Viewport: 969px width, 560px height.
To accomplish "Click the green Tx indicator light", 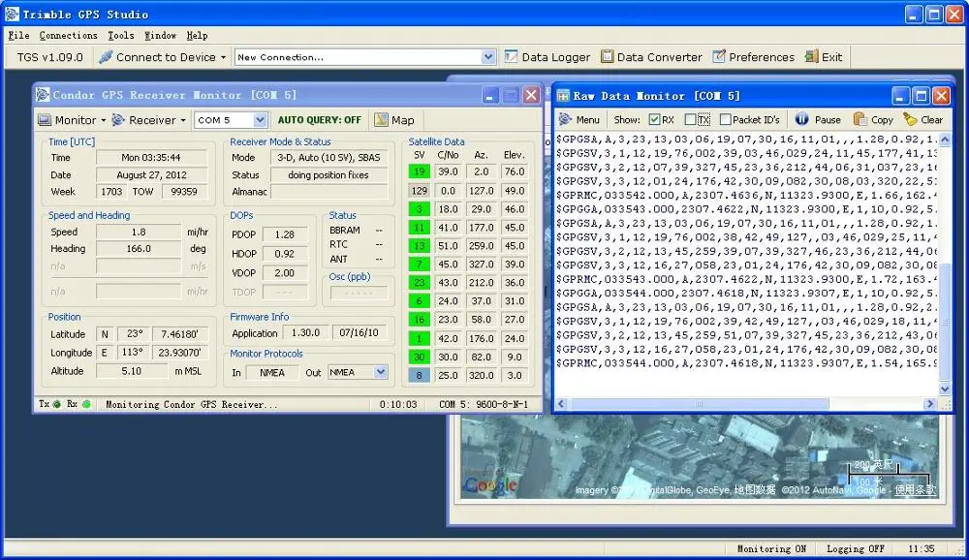I will (57, 404).
